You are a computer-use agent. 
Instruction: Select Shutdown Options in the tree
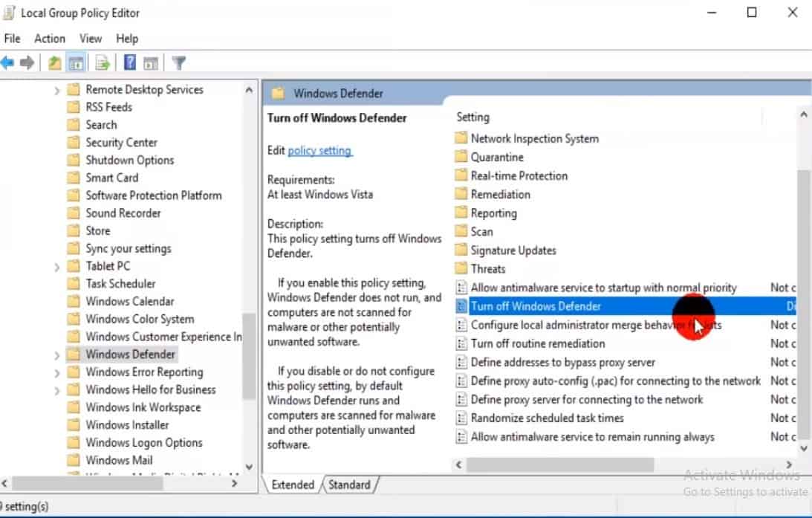click(130, 160)
